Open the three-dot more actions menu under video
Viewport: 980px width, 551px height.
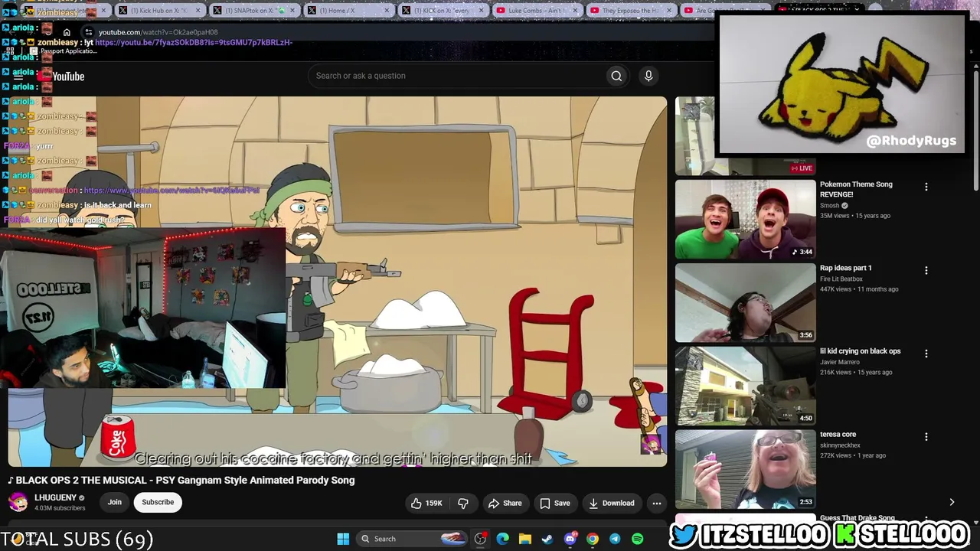[x=656, y=503]
